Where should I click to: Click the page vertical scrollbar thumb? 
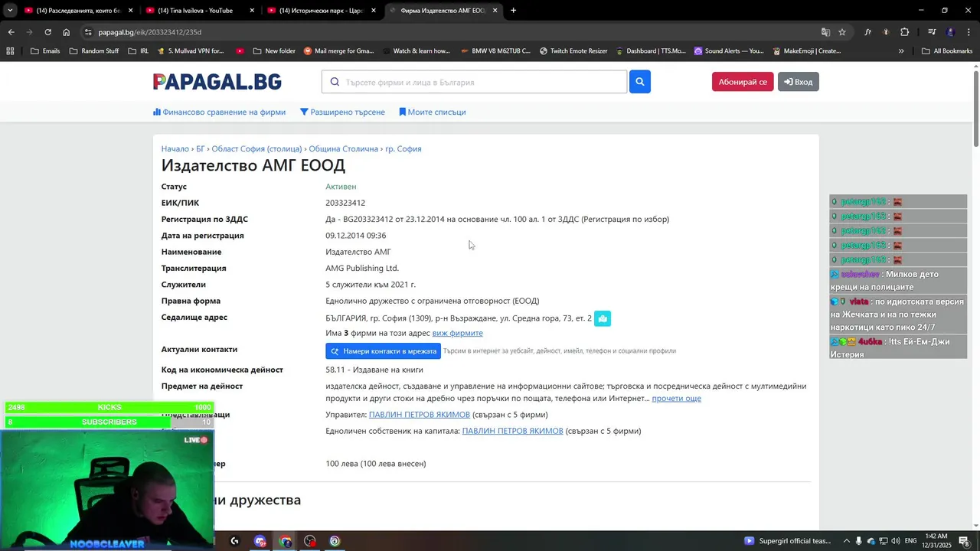(x=976, y=107)
